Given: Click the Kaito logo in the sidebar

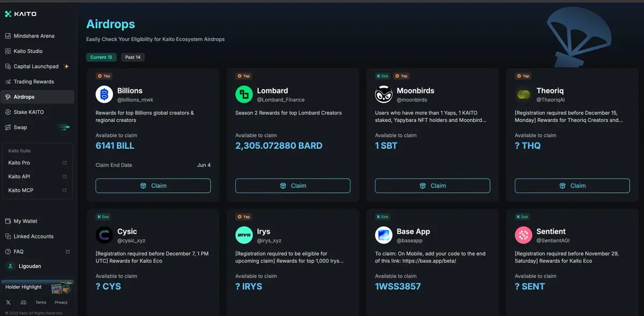Looking at the screenshot, I should coord(21,14).
